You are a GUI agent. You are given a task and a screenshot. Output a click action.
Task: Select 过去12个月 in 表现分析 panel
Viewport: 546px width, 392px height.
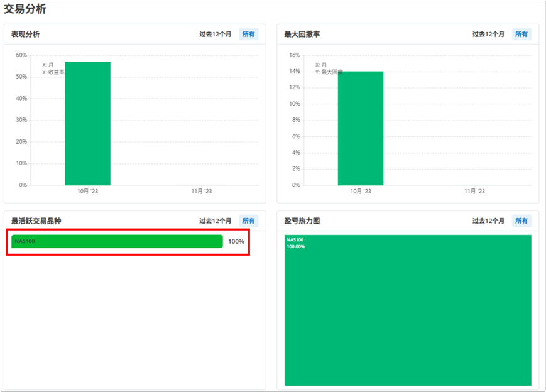pos(216,35)
